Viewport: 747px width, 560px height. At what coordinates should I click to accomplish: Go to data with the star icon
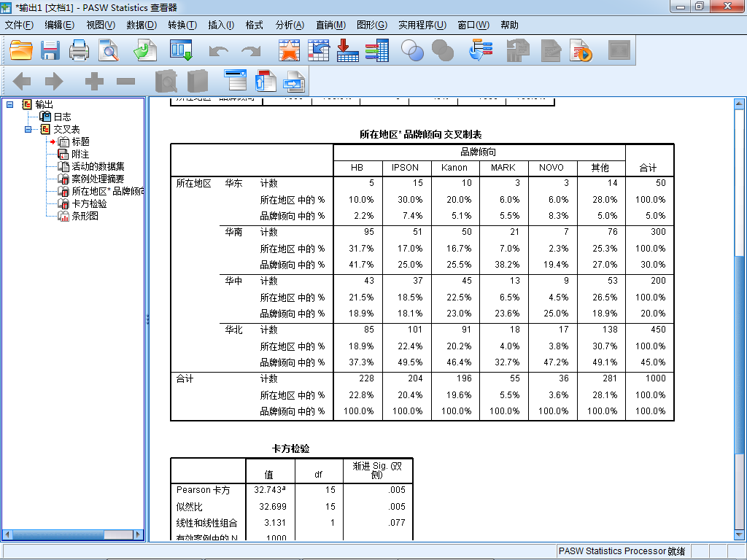(289, 50)
